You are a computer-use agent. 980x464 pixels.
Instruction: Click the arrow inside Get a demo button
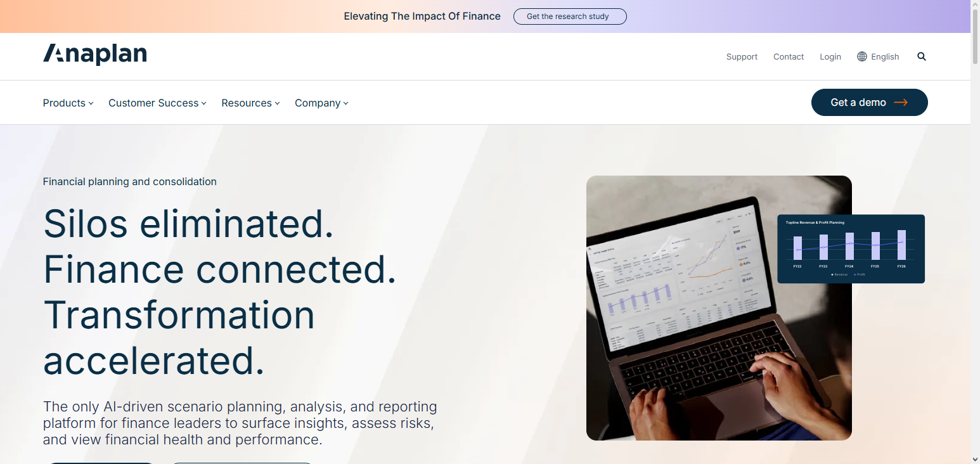coord(901,102)
